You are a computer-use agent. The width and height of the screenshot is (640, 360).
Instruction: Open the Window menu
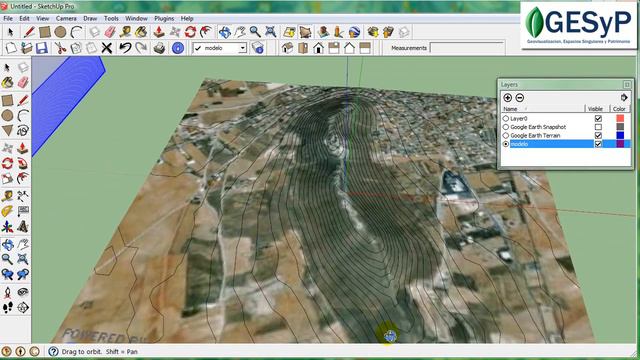[x=136, y=18]
